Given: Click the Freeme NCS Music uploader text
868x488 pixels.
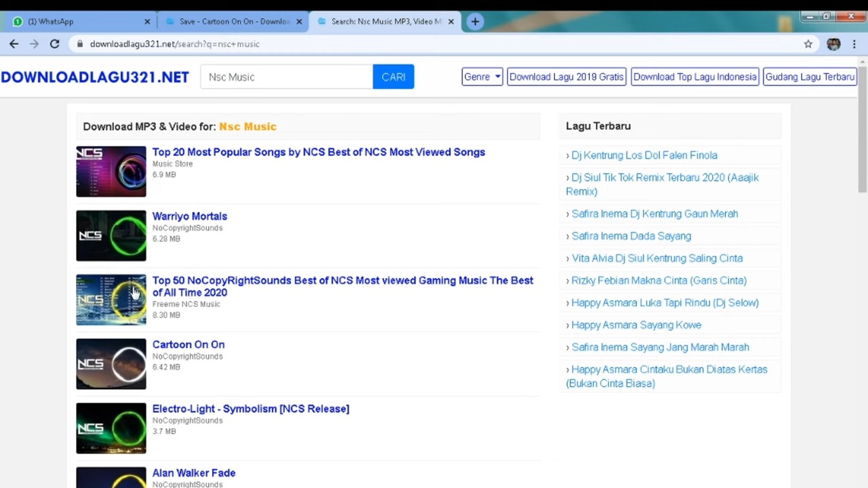Looking at the screenshot, I should click(186, 304).
